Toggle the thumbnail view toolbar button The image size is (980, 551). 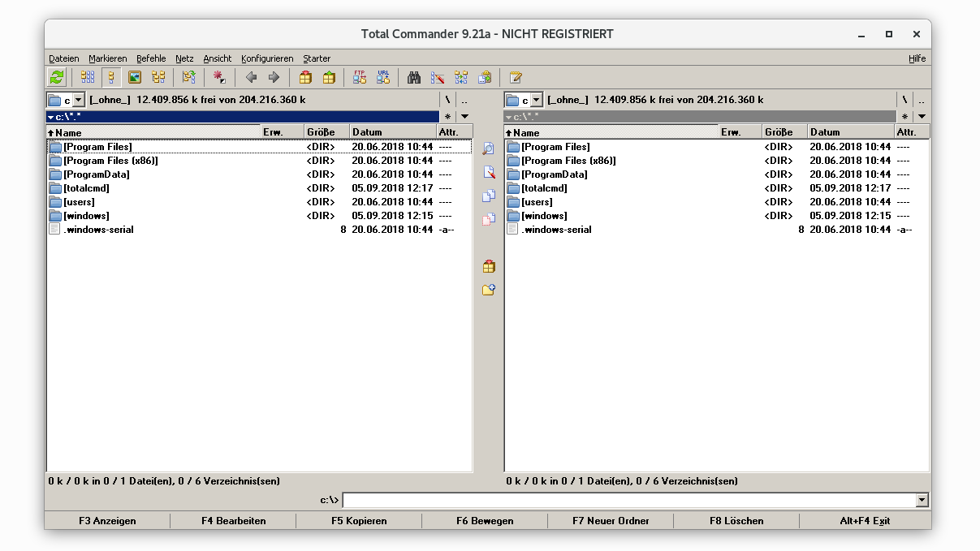point(135,77)
